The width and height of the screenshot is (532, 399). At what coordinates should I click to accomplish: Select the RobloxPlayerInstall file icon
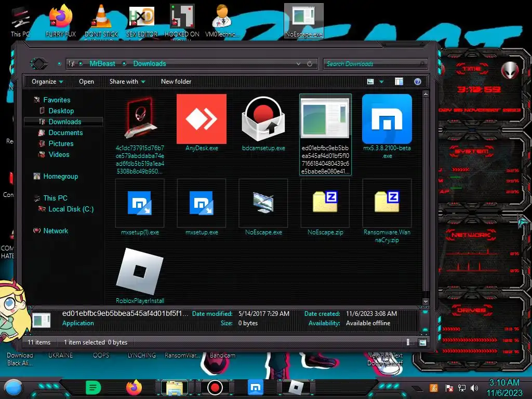point(140,271)
